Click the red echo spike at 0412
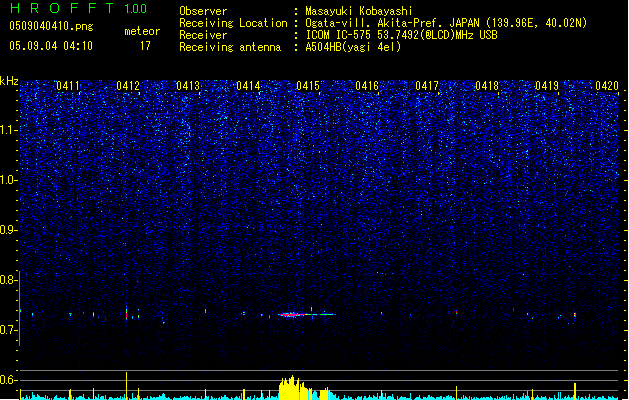The width and height of the screenshot is (629, 400). (x=126, y=313)
